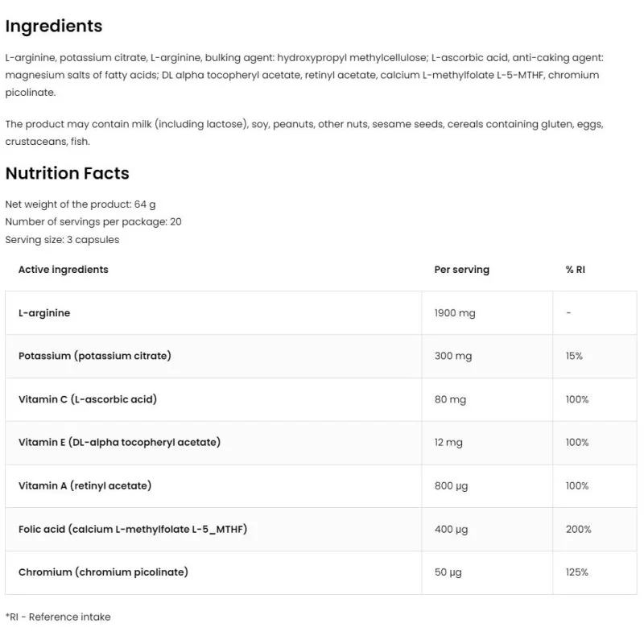The width and height of the screenshot is (644, 644).
Task: Click the number of servings per package line
Action: click(93, 222)
